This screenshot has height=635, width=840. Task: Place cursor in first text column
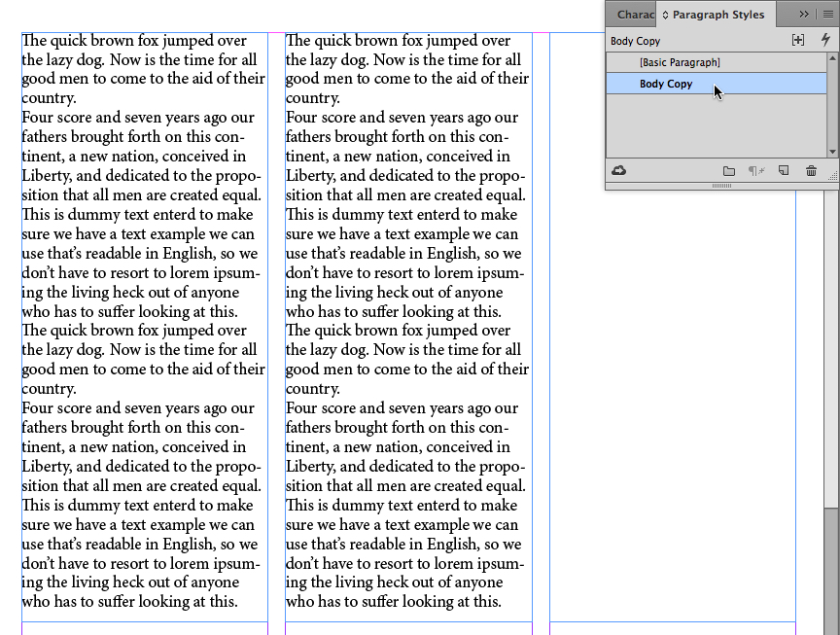click(144, 322)
